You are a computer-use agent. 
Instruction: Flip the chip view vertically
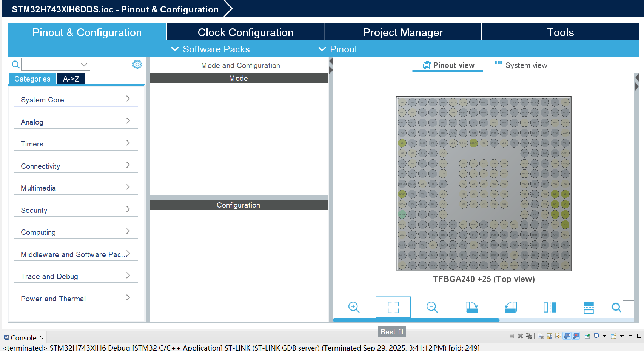589,307
